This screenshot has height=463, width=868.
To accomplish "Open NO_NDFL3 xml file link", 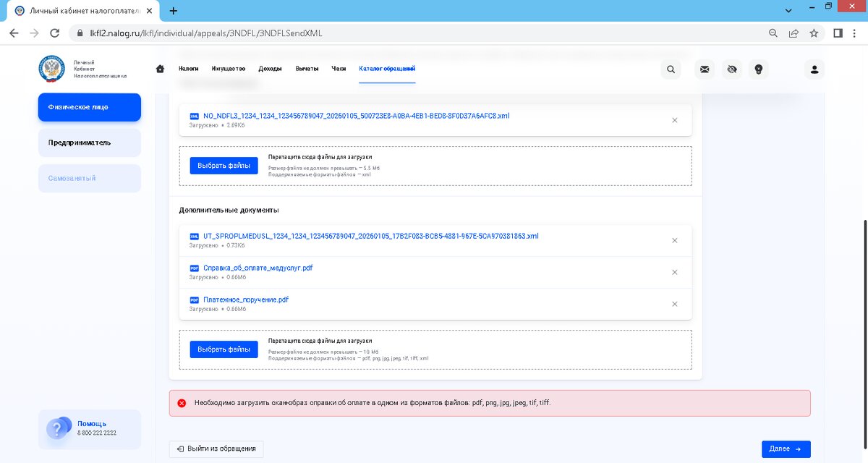I will (357, 116).
